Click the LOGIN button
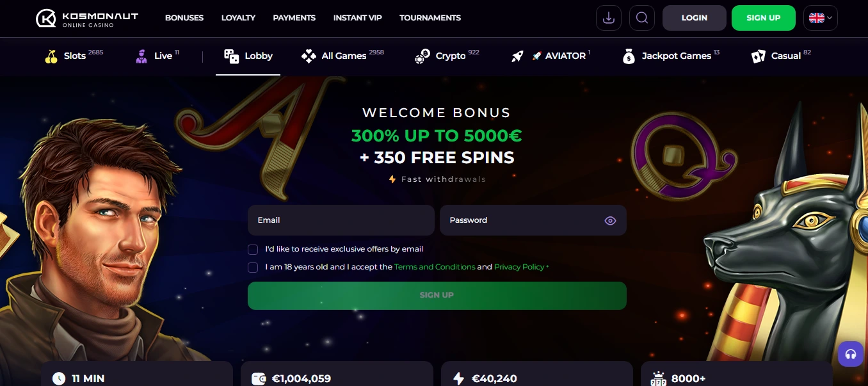The width and height of the screenshot is (868, 386). coord(695,18)
